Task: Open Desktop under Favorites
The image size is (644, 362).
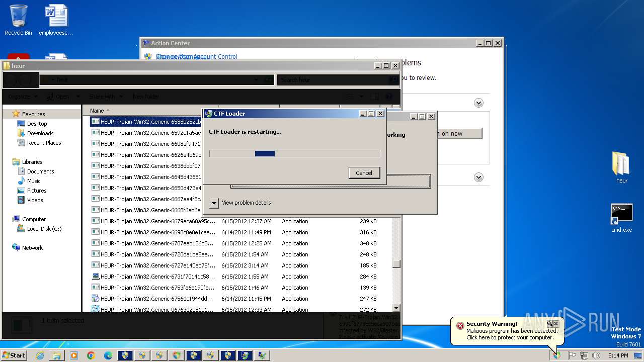Action: [x=37, y=124]
